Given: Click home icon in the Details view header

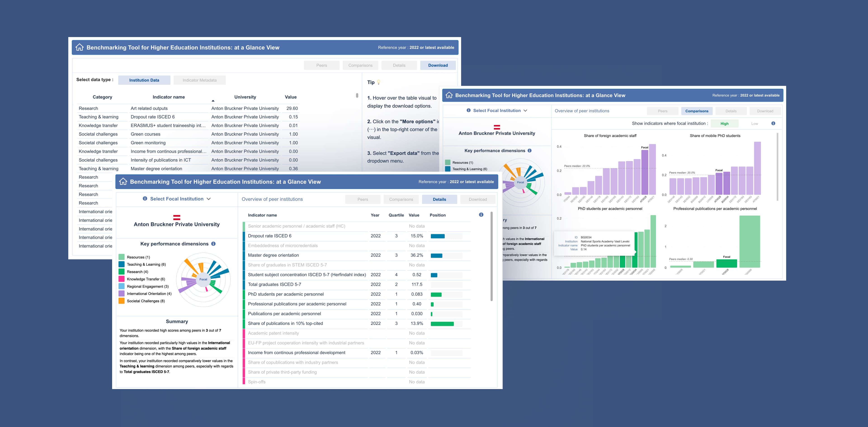Looking at the screenshot, I should tap(123, 181).
